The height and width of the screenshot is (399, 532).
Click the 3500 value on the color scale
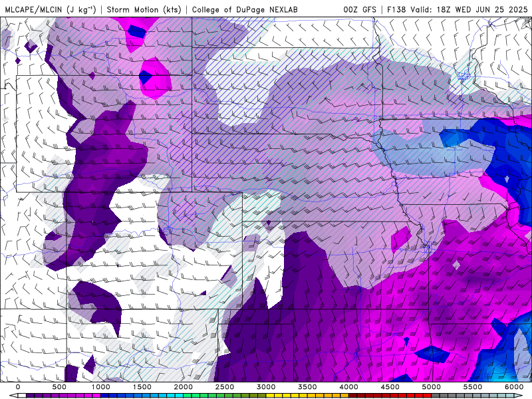click(x=307, y=387)
